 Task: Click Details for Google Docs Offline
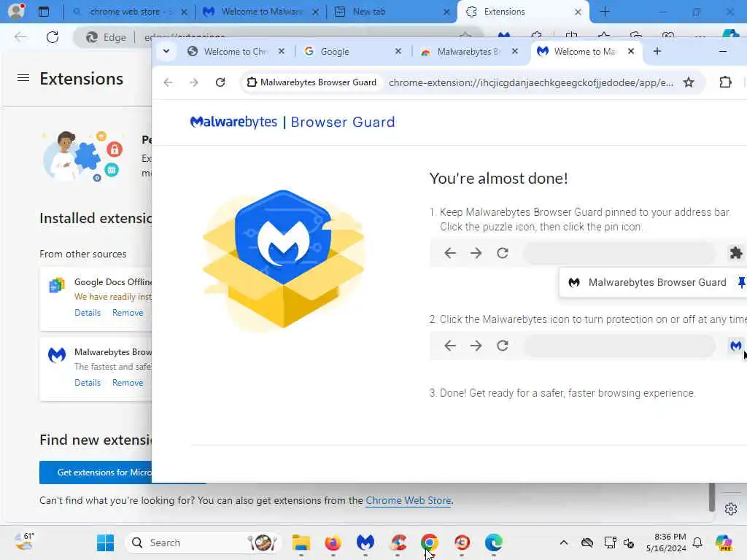point(88,312)
